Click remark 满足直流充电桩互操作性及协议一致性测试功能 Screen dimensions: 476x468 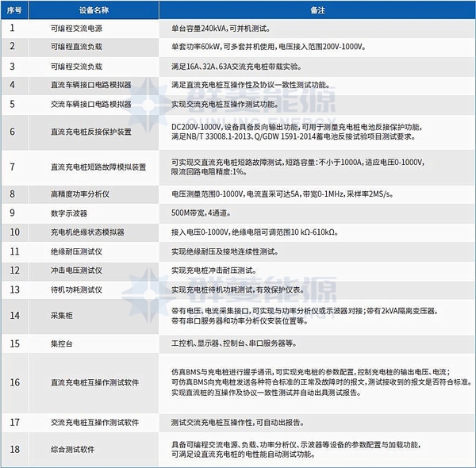coord(251,85)
